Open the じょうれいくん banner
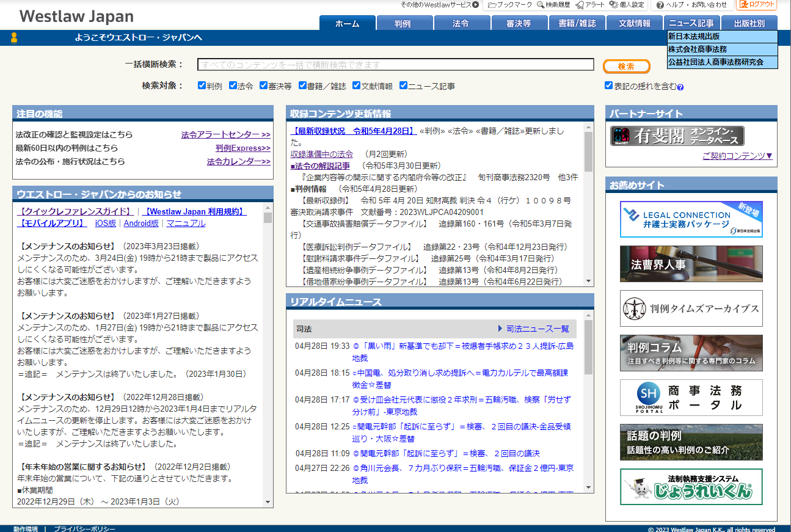 click(x=691, y=487)
